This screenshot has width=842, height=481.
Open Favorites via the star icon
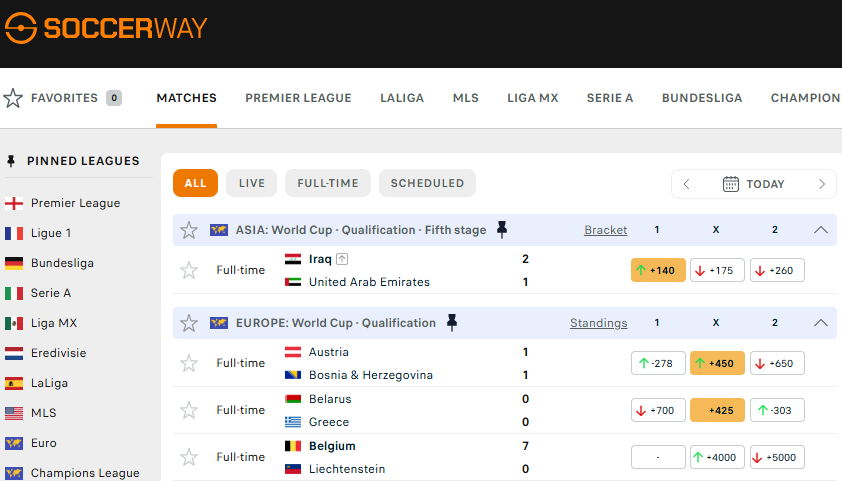13,98
